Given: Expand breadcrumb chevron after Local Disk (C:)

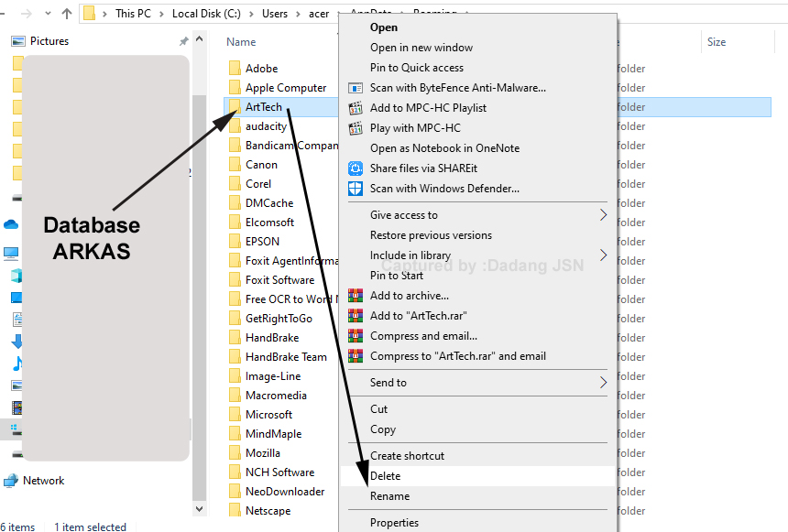Looking at the screenshot, I should (251, 14).
